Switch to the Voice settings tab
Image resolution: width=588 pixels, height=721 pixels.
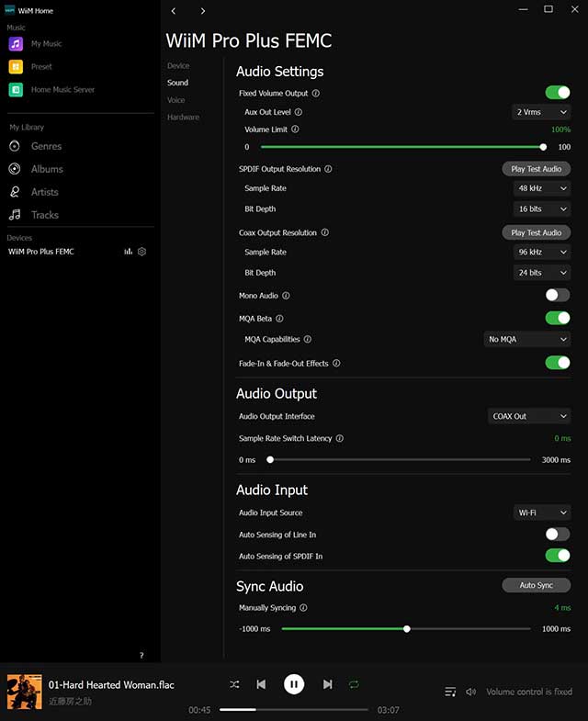point(175,100)
